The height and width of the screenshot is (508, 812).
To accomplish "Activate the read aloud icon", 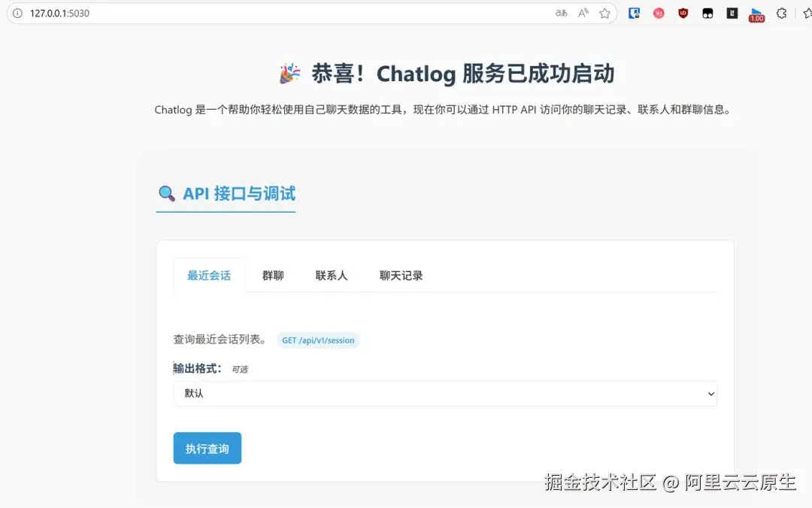I will click(x=583, y=13).
